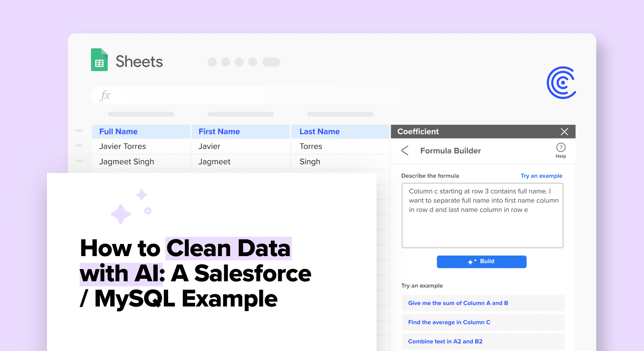Click the Javier Torres cell

(141, 147)
